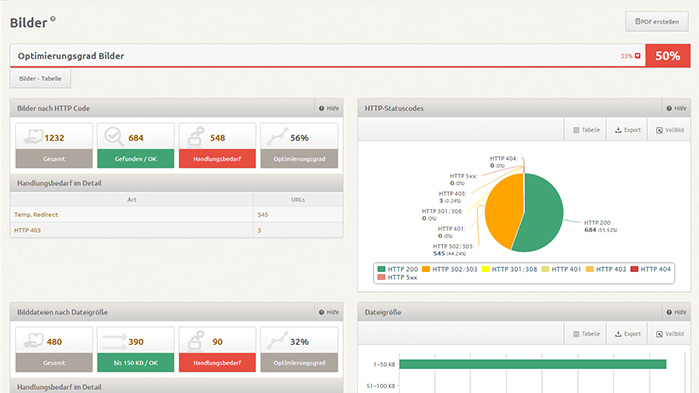Toggle HTTP 401 legend swatch

545,269
